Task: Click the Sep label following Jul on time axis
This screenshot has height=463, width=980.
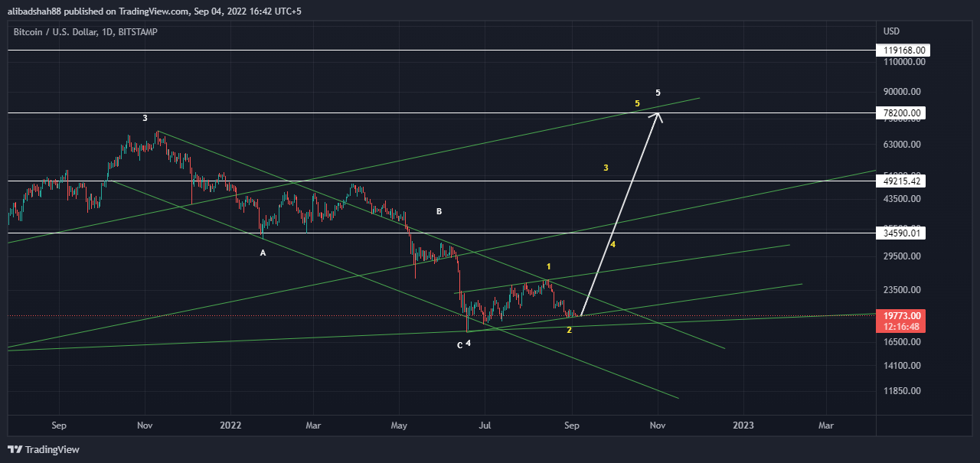Action: pyautogui.click(x=573, y=424)
